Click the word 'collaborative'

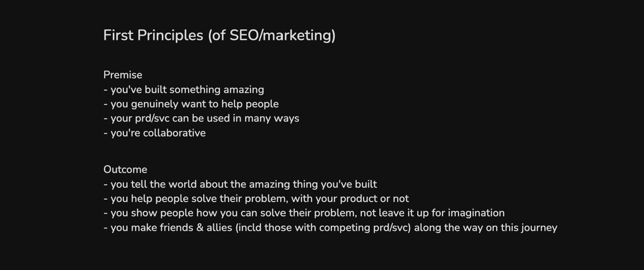coord(174,133)
